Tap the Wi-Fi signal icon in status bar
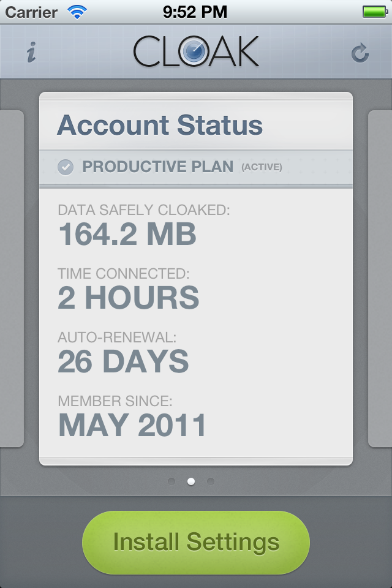This screenshot has height=588, width=392. 77,12
